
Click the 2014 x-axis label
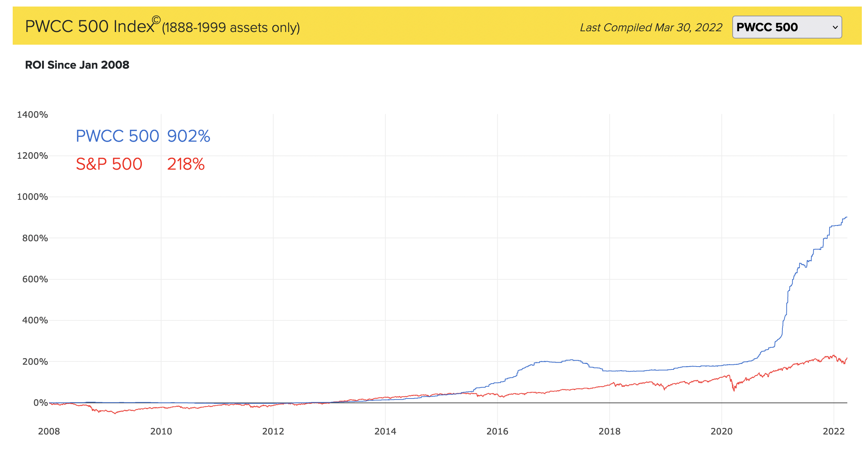[x=385, y=431]
